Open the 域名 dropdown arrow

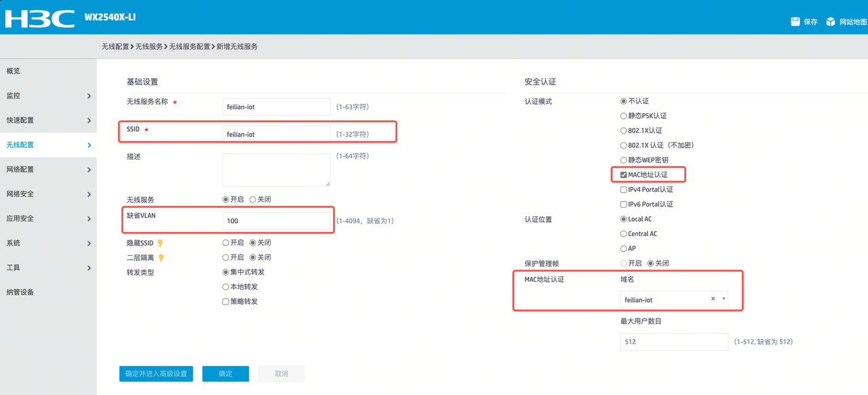pyautogui.click(x=724, y=299)
